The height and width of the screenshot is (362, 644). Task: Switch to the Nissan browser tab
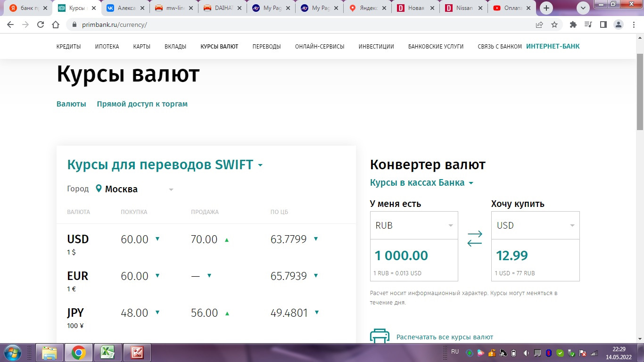pos(463,8)
